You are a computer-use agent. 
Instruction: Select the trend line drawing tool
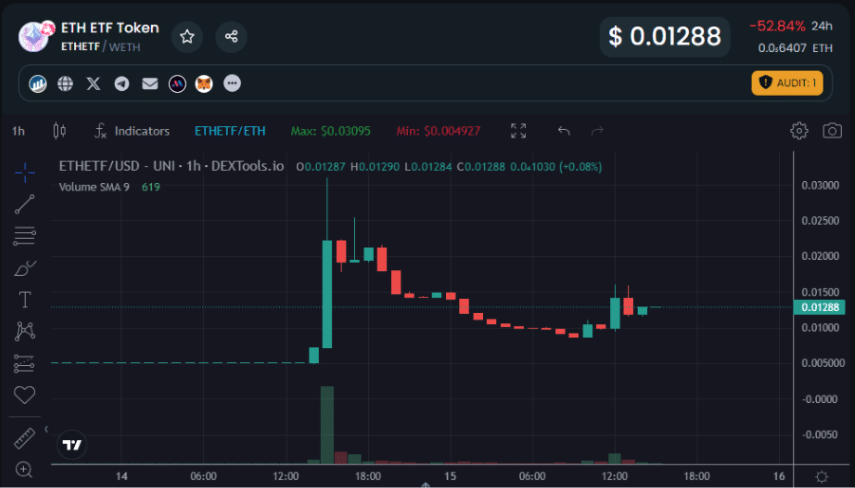tap(25, 204)
